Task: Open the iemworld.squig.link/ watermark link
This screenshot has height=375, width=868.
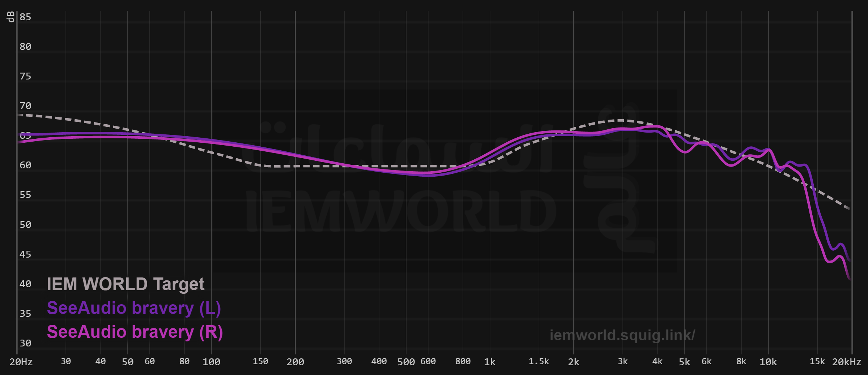Action: [622, 335]
